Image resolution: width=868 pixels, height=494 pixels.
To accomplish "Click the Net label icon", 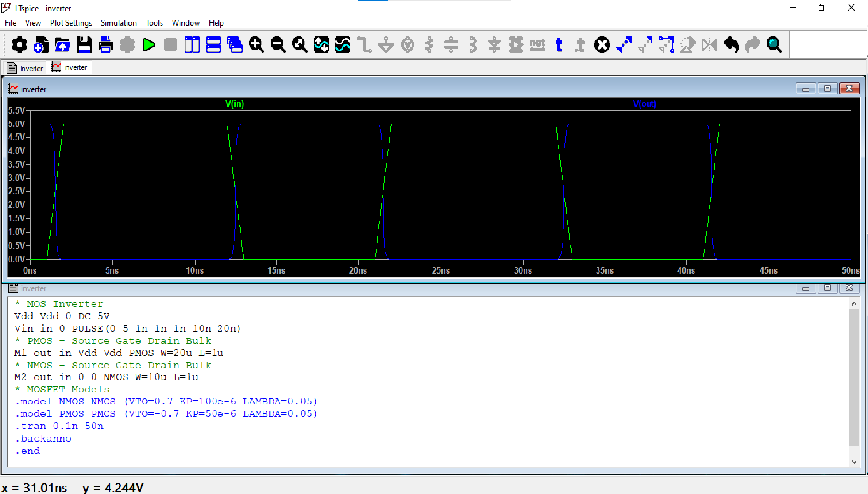I will tap(537, 45).
